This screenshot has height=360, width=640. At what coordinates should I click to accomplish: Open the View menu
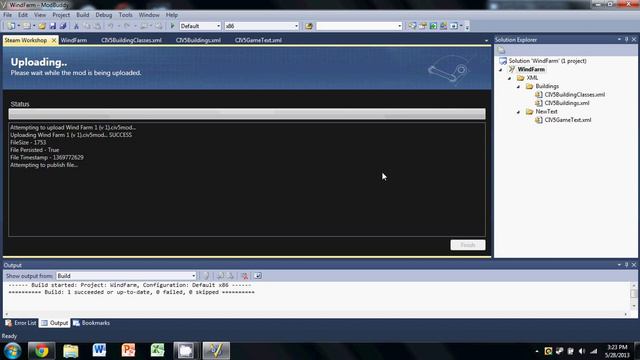tap(40, 15)
